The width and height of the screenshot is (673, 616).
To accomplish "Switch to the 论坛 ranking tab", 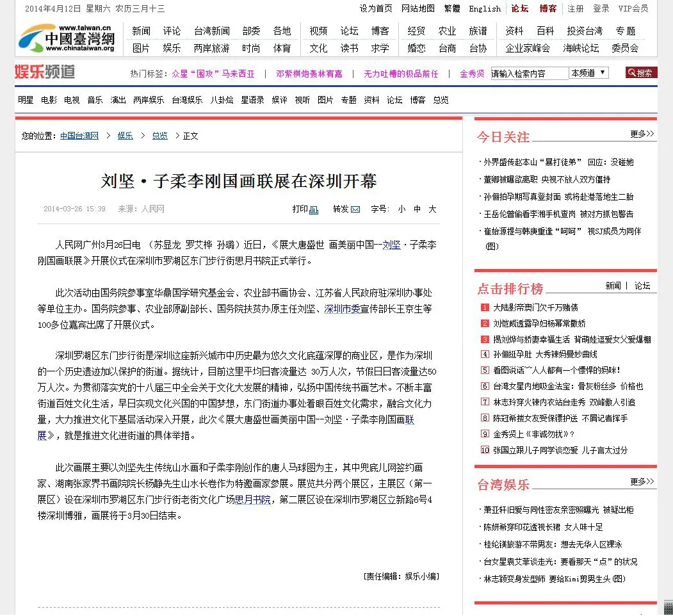I will coord(642,286).
